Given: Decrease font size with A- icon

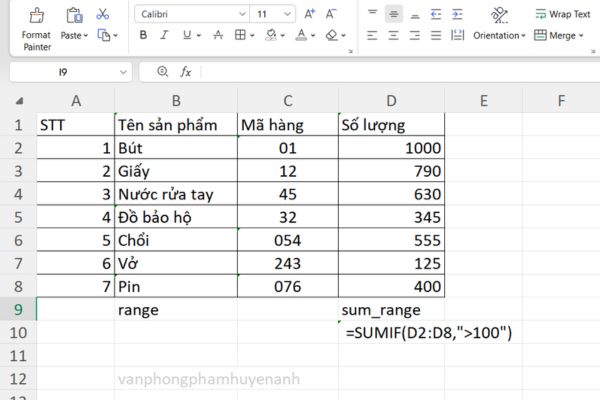Looking at the screenshot, I should tap(331, 14).
